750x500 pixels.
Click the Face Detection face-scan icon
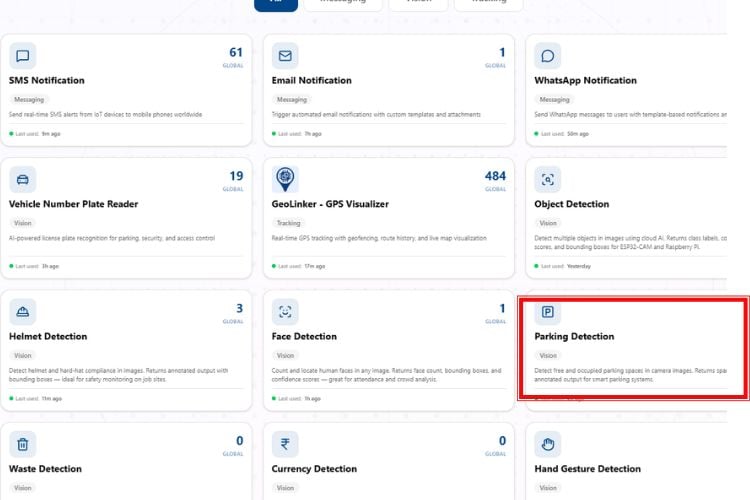click(285, 312)
